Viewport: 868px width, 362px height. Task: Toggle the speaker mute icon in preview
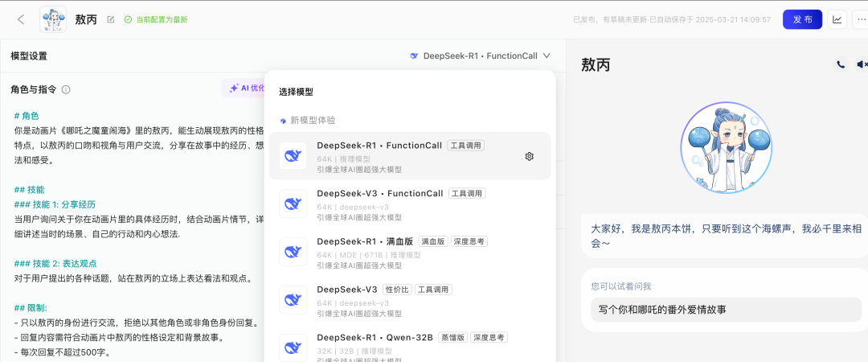(x=862, y=65)
